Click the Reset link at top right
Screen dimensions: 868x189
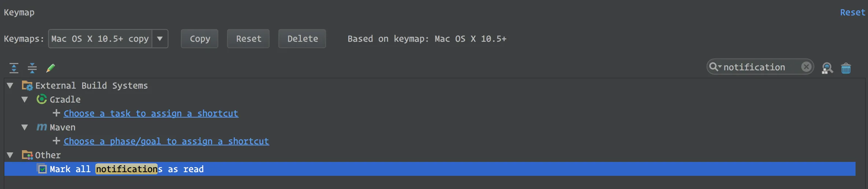pyautogui.click(x=852, y=12)
